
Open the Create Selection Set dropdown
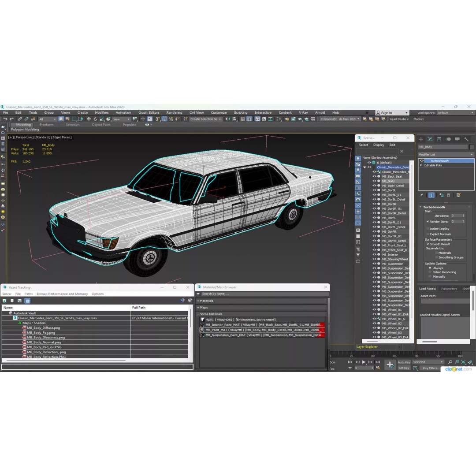point(205,119)
